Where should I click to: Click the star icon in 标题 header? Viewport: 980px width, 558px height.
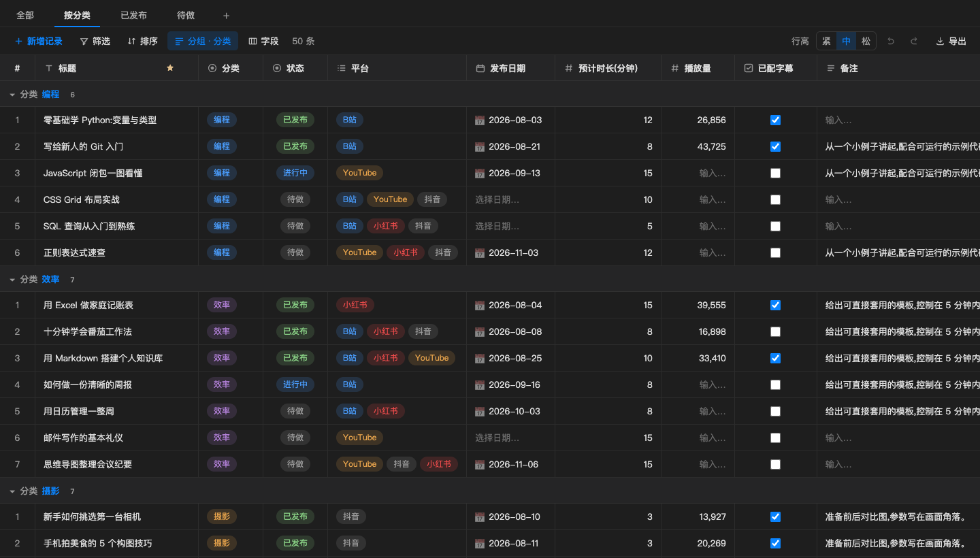click(x=170, y=68)
